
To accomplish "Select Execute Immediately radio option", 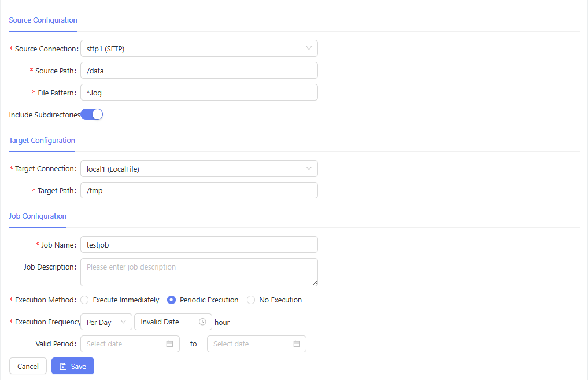I will (x=85, y=300).
